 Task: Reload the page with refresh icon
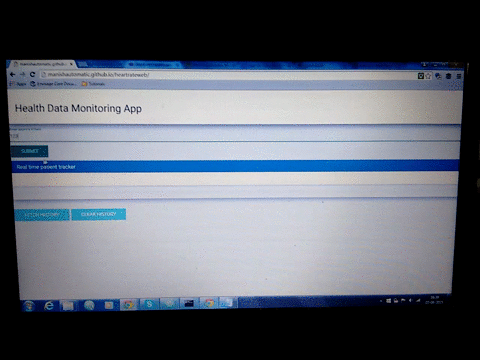(32, 74)
